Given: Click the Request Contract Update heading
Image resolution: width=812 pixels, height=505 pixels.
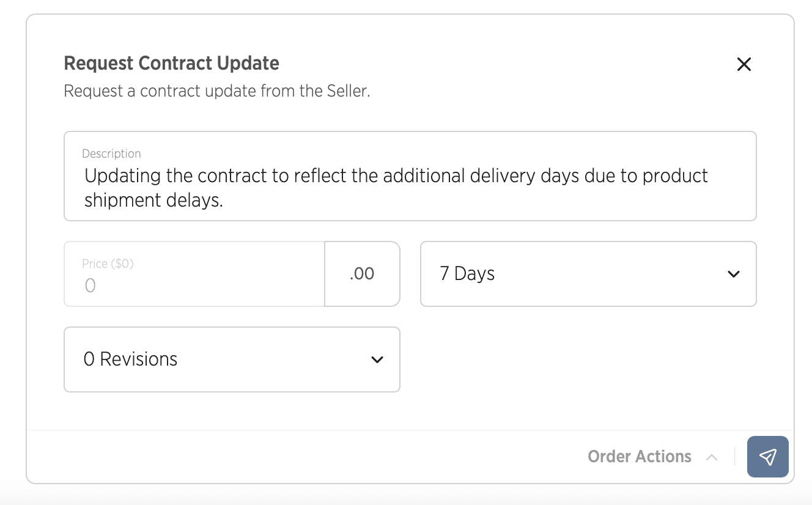Looking at the screenshot, I should (172, 63).
